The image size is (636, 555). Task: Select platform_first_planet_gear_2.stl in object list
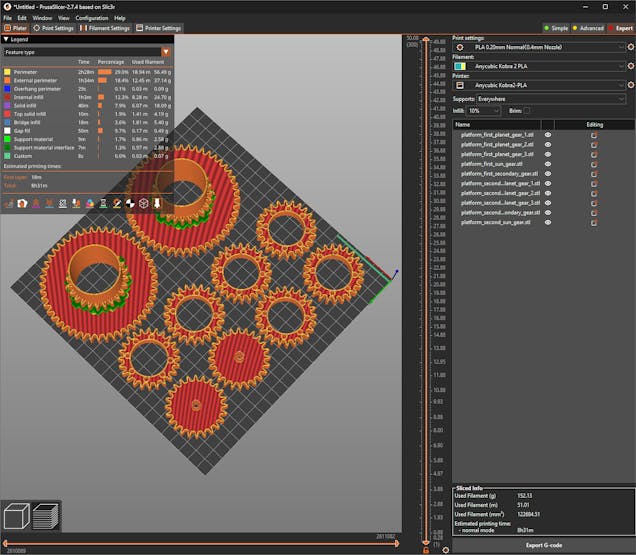(x=497, y=145)
